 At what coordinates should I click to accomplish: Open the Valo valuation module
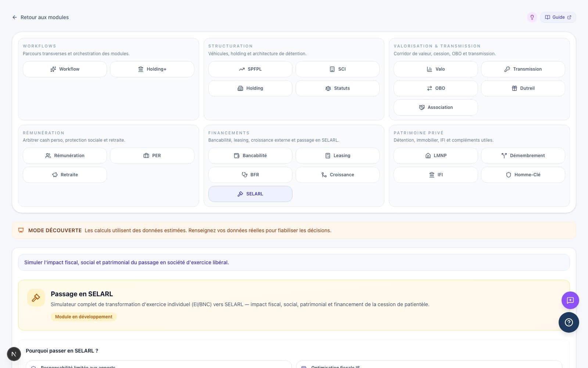pyautogui.click(x=435, y=69)
